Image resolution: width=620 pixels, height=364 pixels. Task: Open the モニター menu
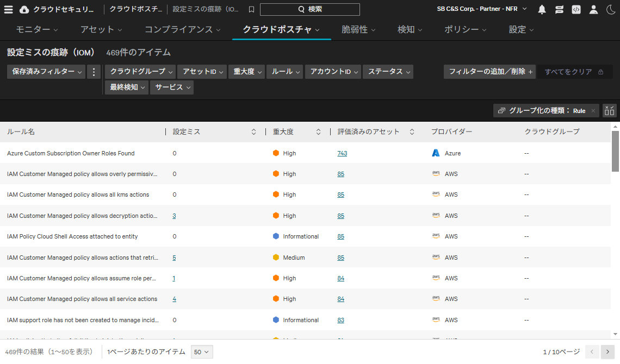tap(37, 30)
